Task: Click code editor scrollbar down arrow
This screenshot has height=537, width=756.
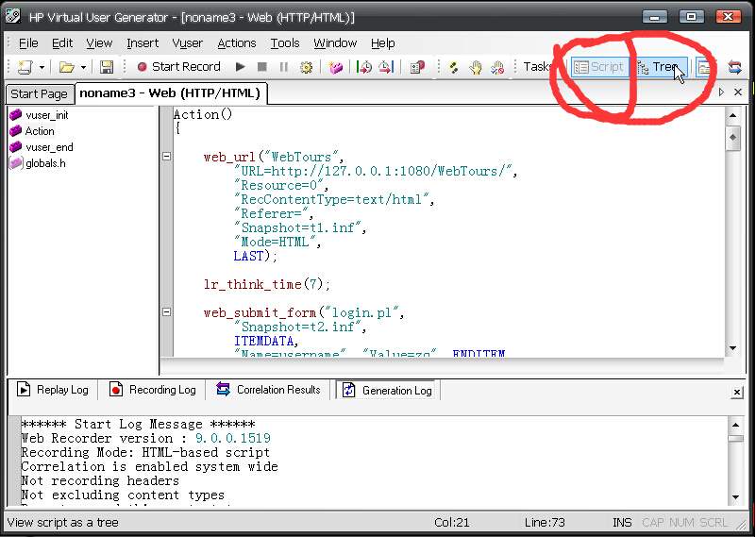Action: [732, 348]
